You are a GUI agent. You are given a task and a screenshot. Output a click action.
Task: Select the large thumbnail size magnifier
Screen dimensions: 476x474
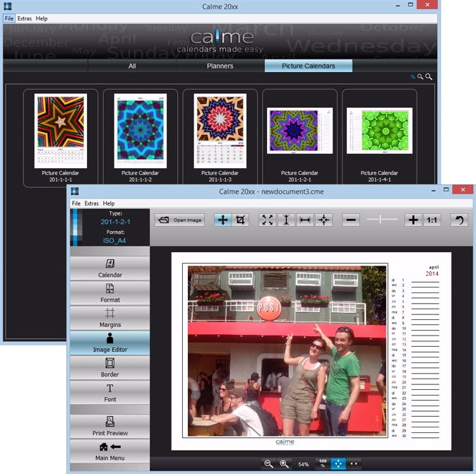[x=429, y=77]
